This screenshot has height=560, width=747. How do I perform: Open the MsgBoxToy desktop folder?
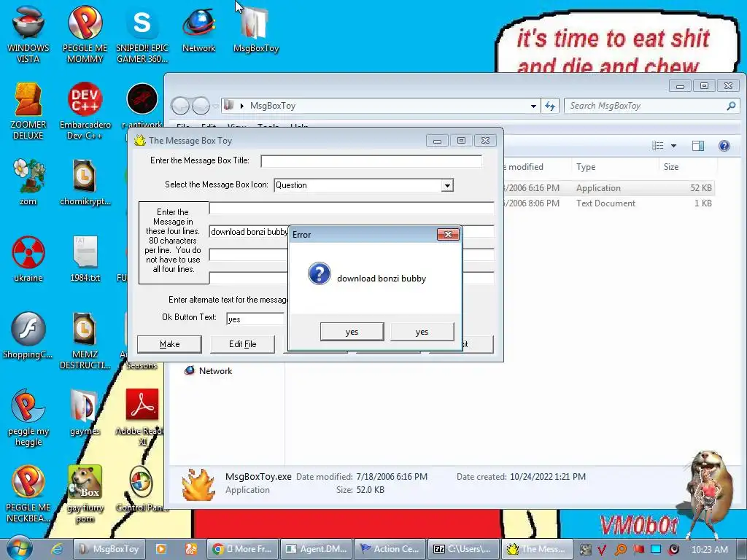click(256, 28)
